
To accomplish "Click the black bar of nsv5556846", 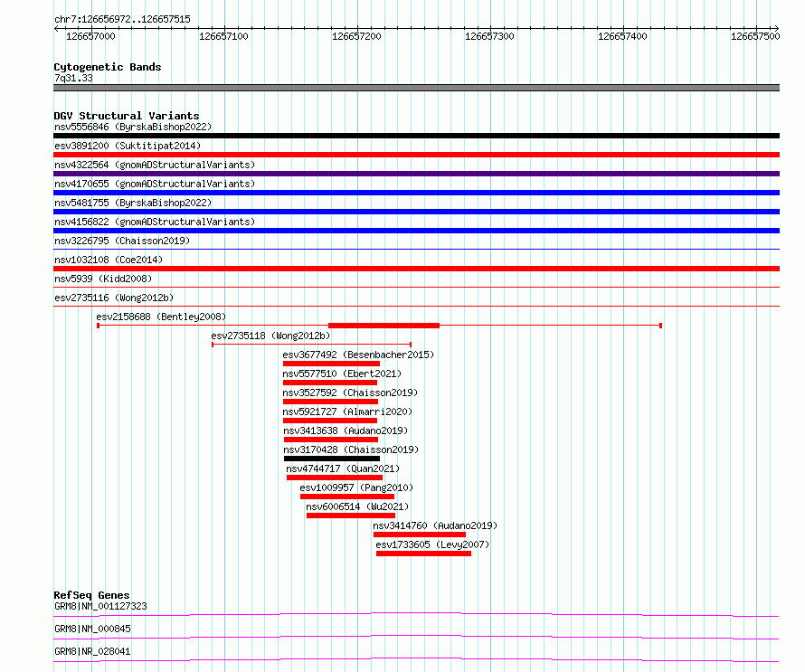I will (x=416, y=136).
